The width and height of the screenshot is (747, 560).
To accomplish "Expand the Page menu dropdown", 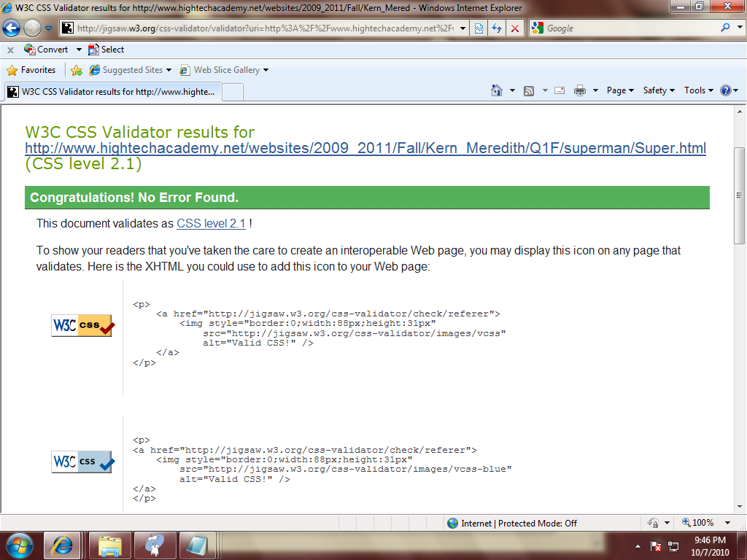I will point(620,90).
